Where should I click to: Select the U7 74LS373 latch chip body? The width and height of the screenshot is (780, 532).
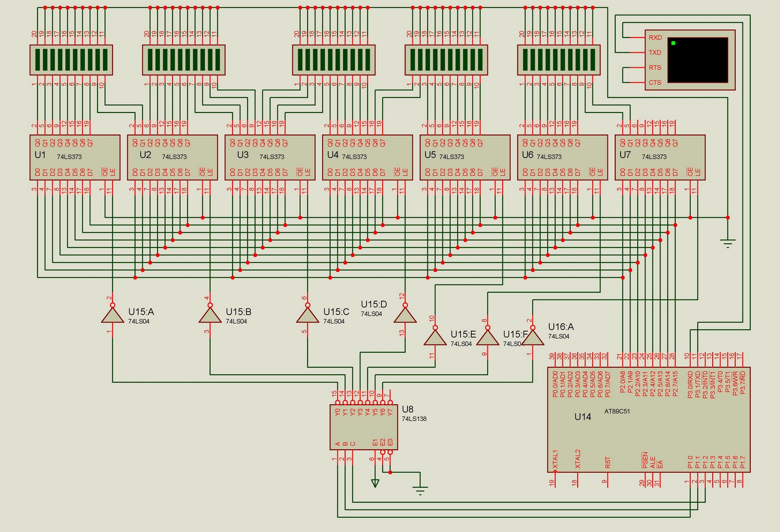pos(660,157)
